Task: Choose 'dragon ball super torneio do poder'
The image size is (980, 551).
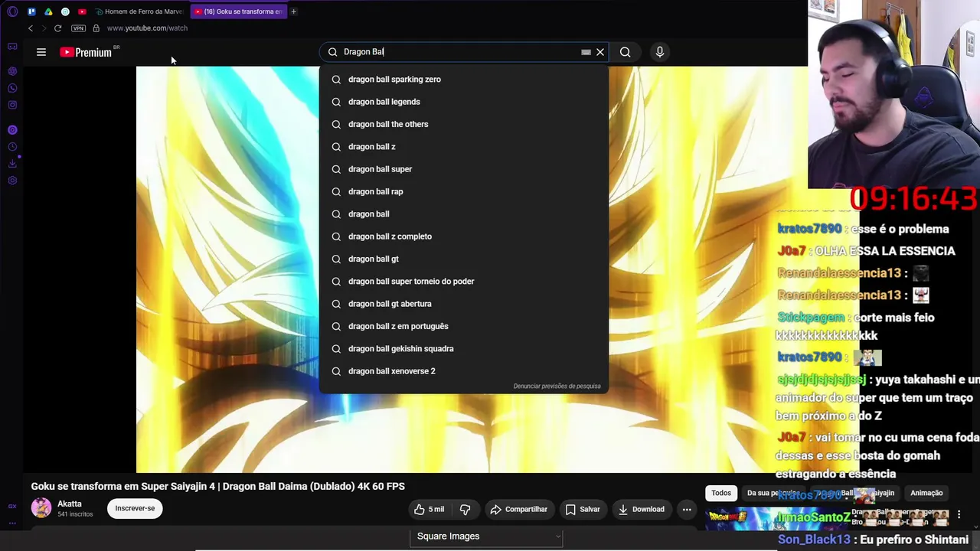Action: (464, 282)
